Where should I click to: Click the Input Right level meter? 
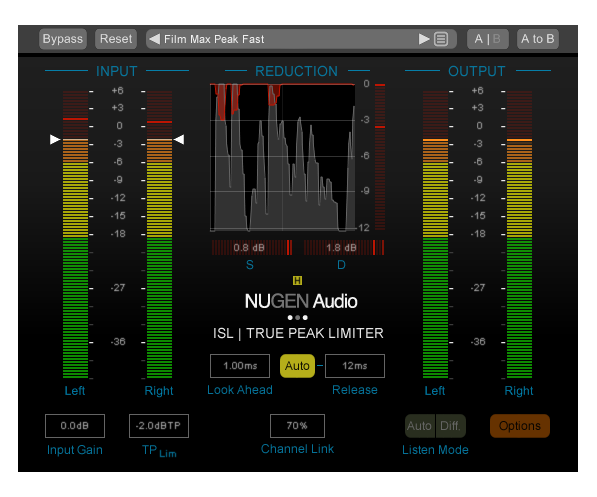(159, 234)
